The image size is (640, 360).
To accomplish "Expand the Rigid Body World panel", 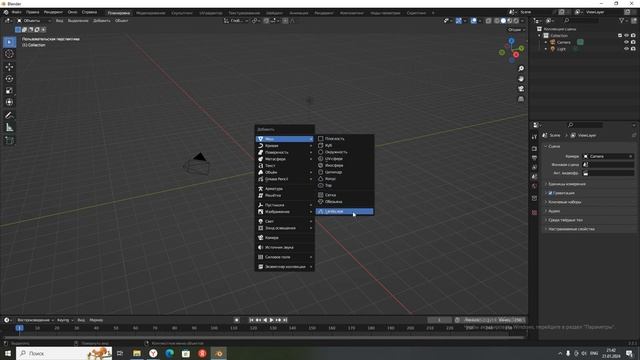I will tap(565, 220).
